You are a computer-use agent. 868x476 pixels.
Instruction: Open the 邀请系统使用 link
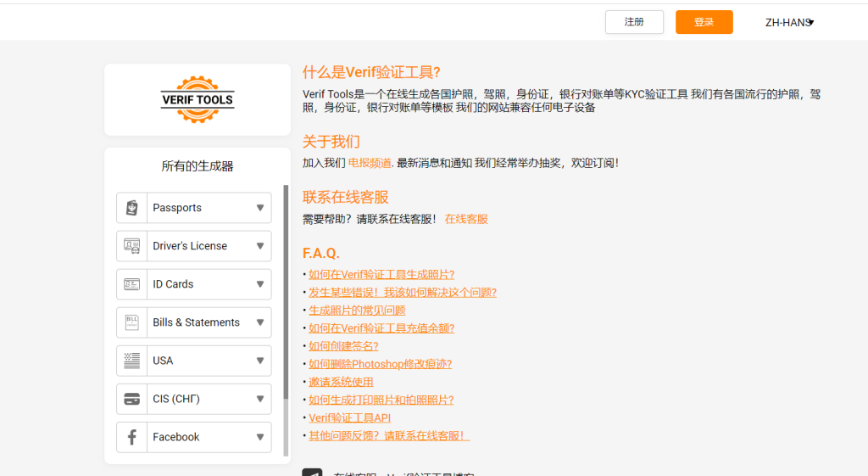341,382
